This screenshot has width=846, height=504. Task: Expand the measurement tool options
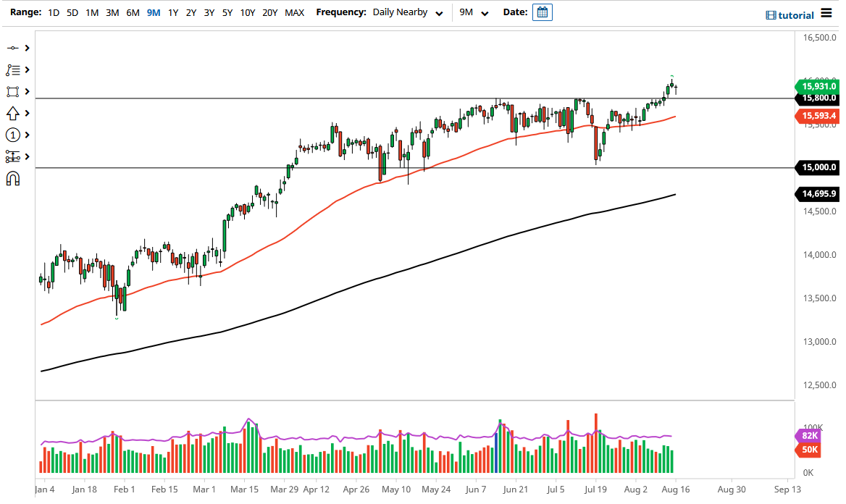27,156
